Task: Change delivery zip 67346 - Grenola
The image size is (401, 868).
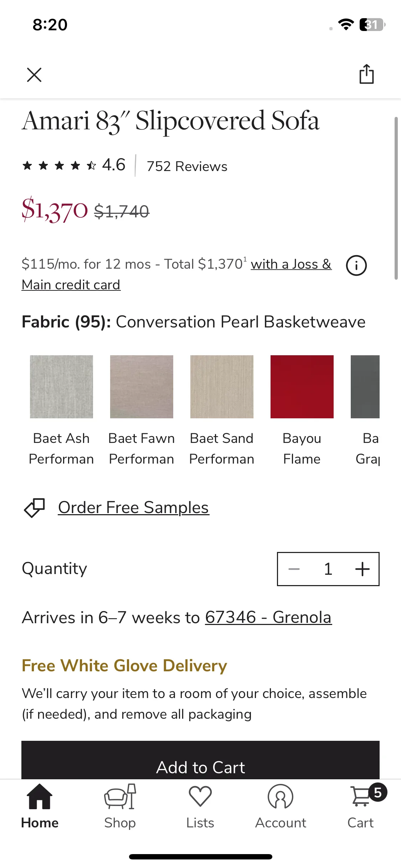Action: (x=268, y=618)
